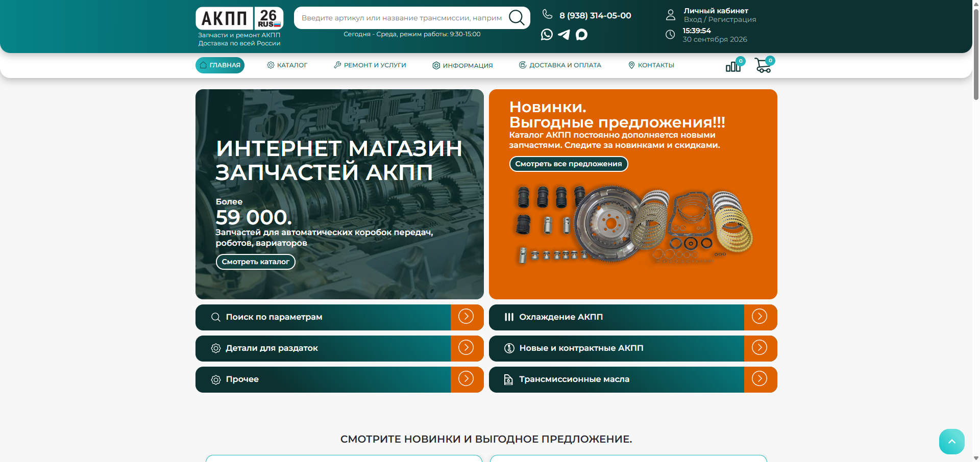Click Вход / Регистрация link
980x462 pixels.
pyautogui.click(x=720, y=19)
